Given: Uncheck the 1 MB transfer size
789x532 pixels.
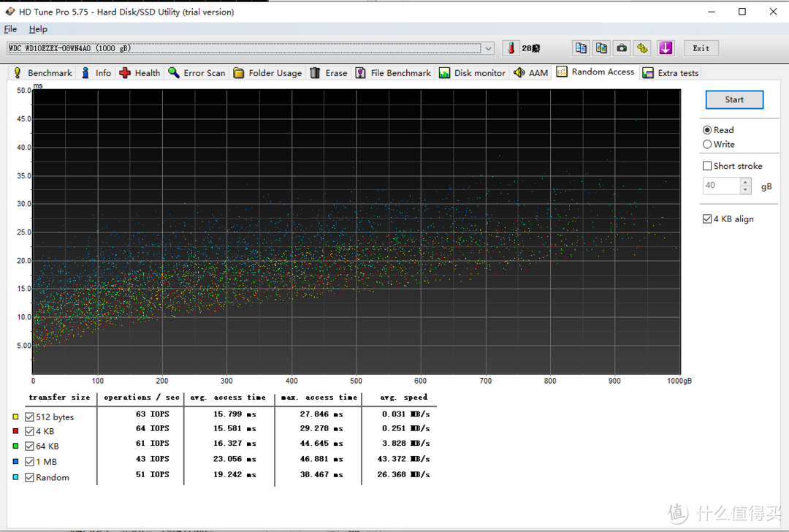Looking at the screenshot, I should (x=29, y=462).
